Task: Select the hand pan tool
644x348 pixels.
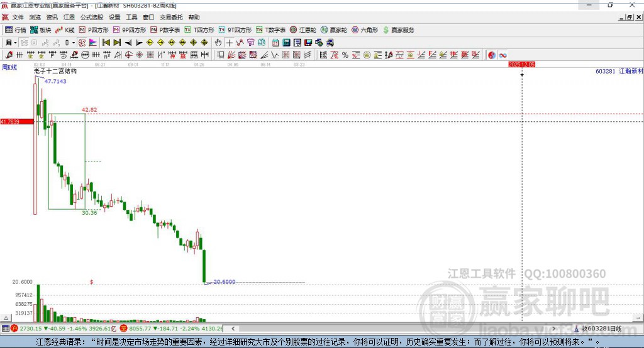Action: click(x=218, y=43)
